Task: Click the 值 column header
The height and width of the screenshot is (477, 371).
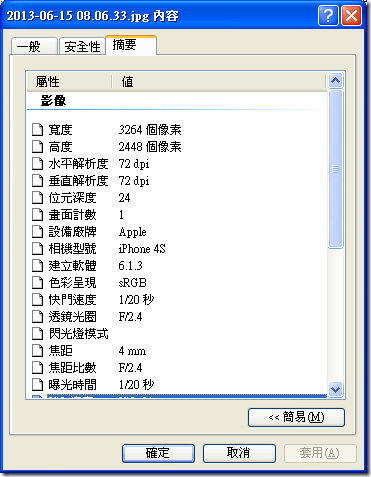Action: (x=218, y=81)
